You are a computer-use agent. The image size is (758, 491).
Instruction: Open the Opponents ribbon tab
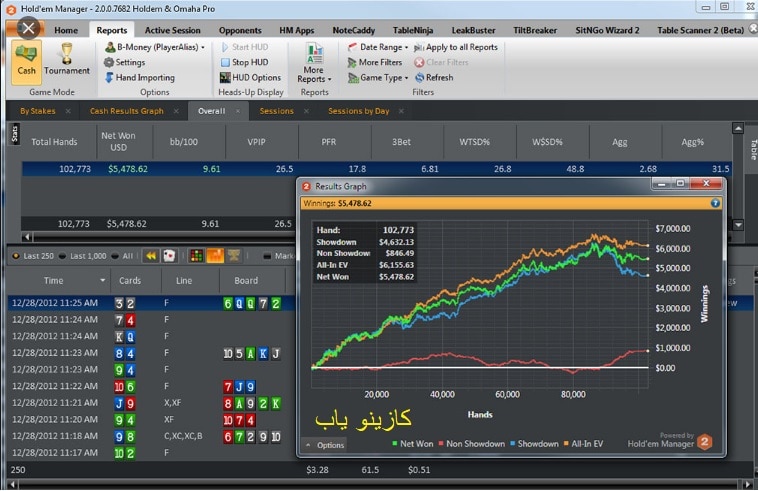(x=240, y=30)
